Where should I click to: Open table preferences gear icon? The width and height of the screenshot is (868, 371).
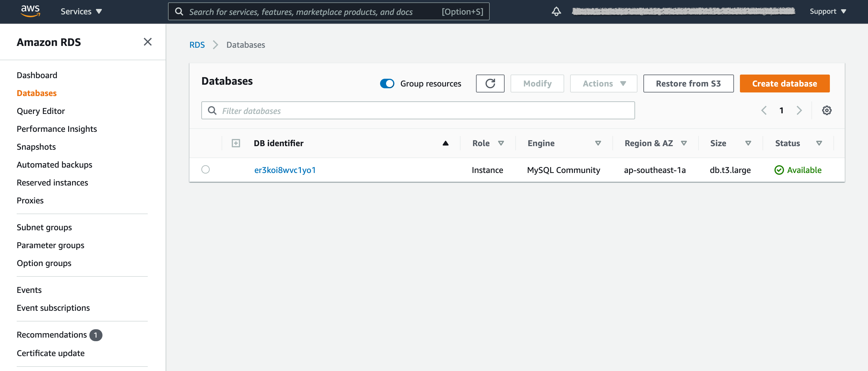click(x=827, y=110)
